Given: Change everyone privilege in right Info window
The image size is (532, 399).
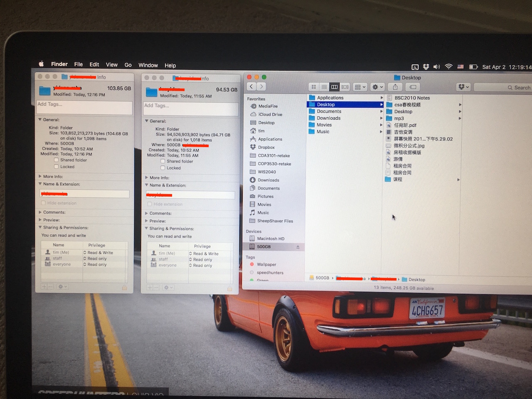Looking at the screenshot, I should pyautogui.click(x=201, y=266).
